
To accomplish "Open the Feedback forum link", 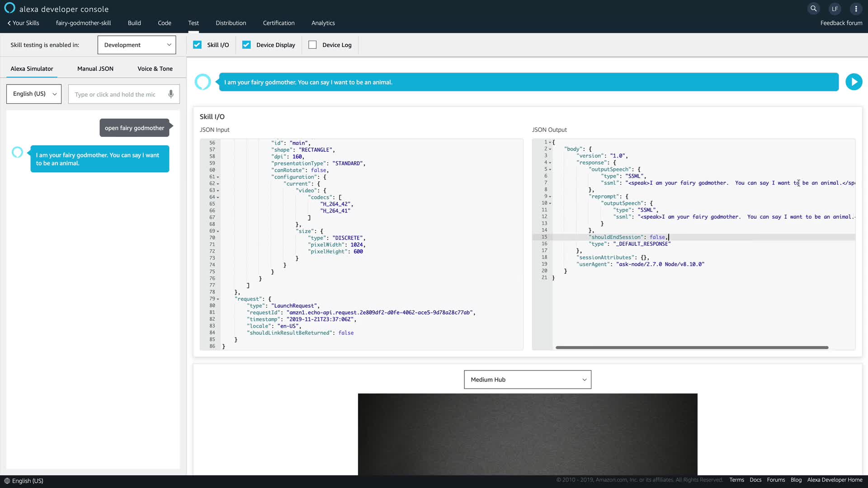I will [x=841, y=23].
